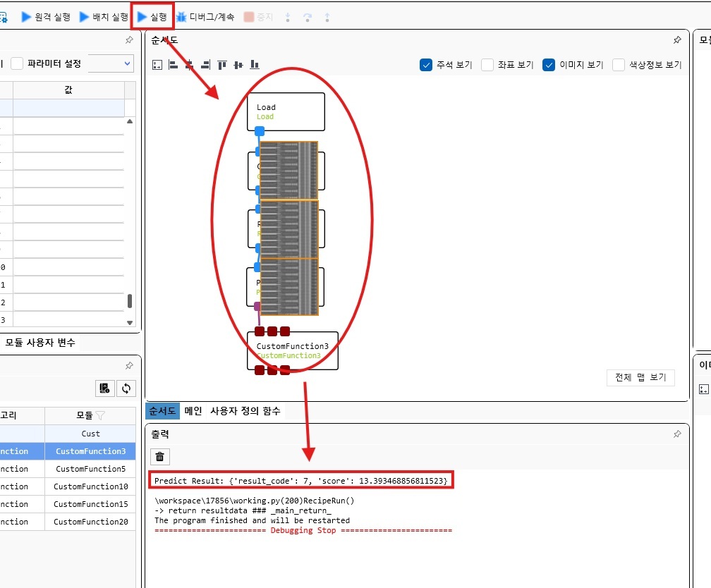This screenshot has height=588, width=711.
Task: Click the 모듈 column filter funnel icon
Action: pyautogui.click(x=100, y=415)
